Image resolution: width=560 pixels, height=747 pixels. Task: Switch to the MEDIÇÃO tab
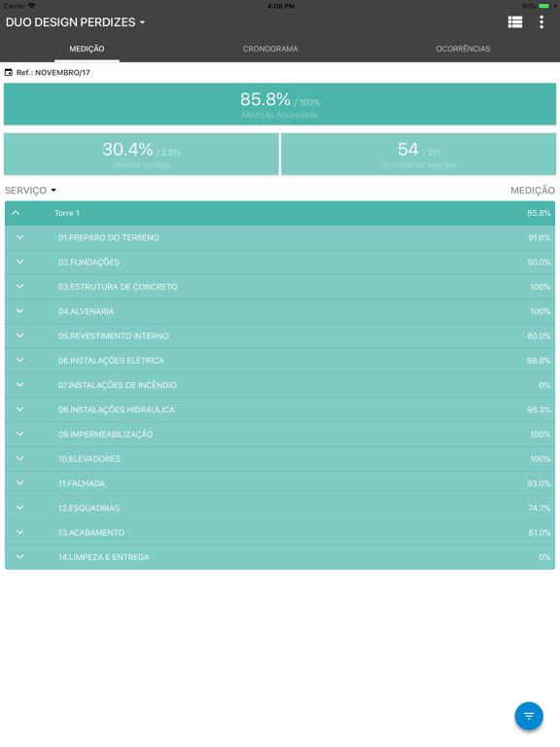coord(87,49)
